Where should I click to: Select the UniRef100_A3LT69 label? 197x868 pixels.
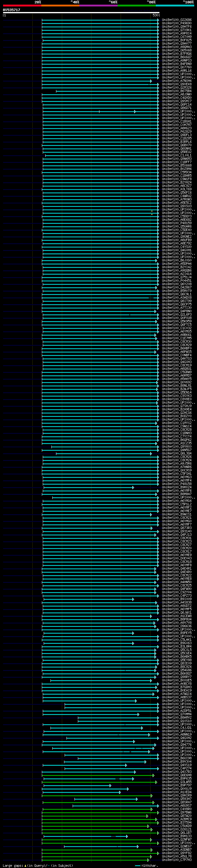177,189
